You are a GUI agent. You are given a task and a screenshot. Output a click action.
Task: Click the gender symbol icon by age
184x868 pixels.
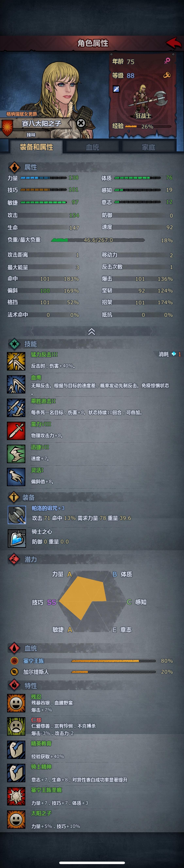[x=167, y=61]
